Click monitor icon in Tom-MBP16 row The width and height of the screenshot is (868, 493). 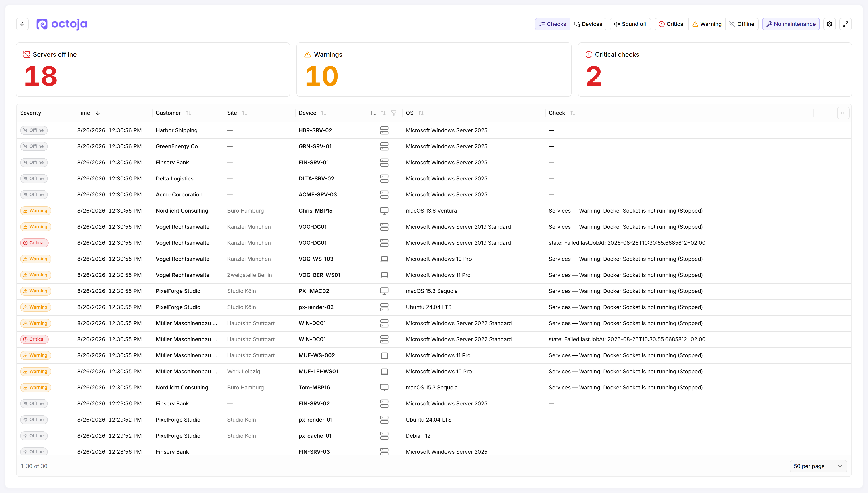(384, 388)
